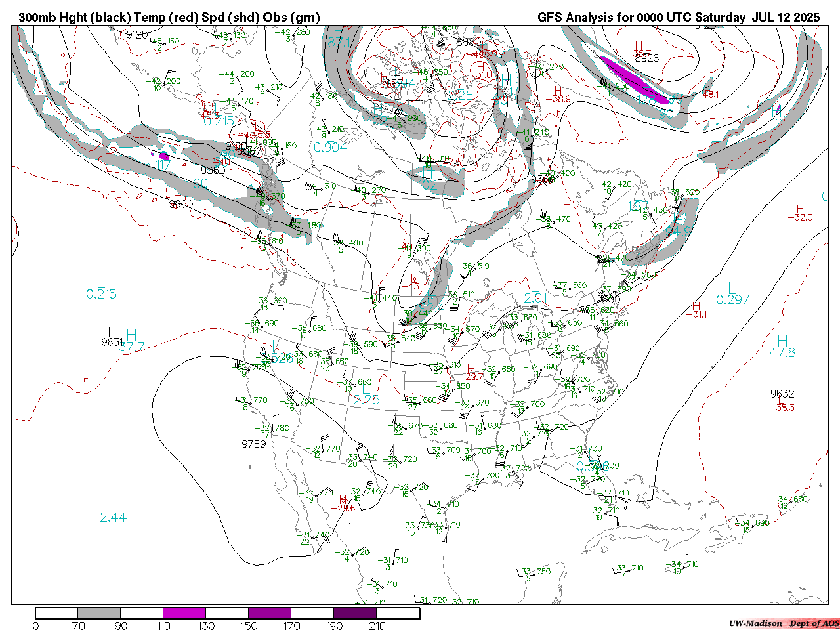840x630 pixels.
Task: Click the black height label "8926"
Action: click(646, 58)
